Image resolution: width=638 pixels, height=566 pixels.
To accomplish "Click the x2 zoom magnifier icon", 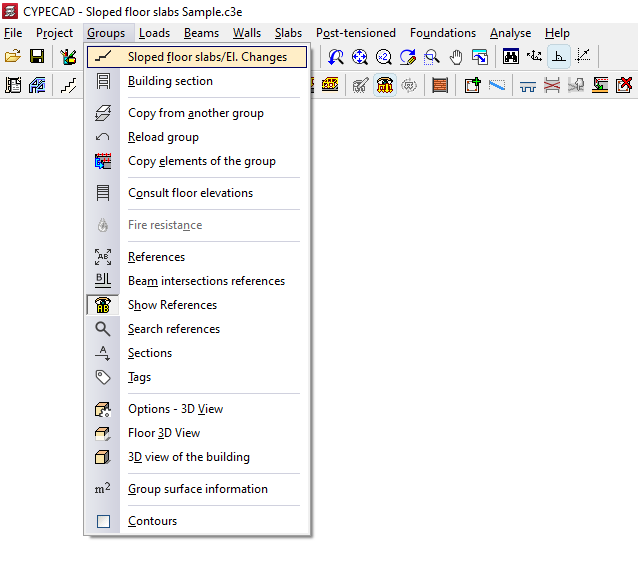I will pyautogui.click(x=384, y=57).
